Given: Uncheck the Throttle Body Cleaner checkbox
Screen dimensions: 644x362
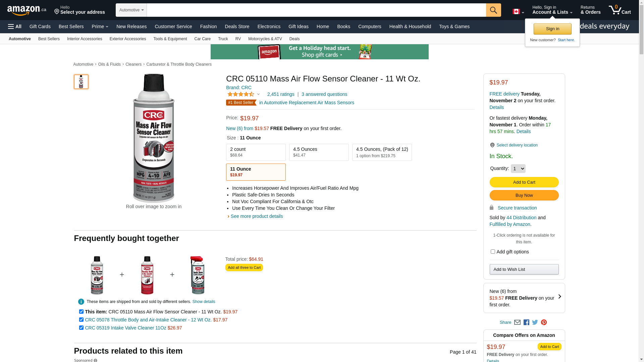Looking at the screenshot, I should click(x=81, y=320).
